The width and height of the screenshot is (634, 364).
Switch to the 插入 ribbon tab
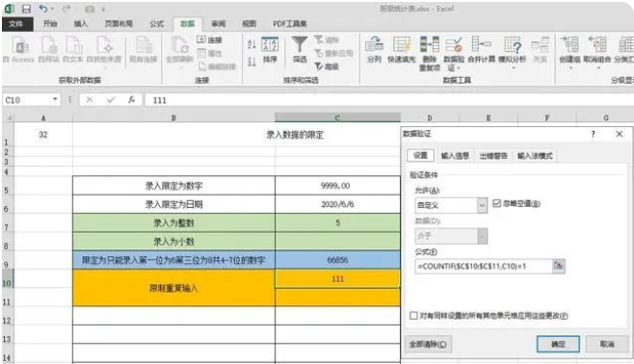point(81,24)
